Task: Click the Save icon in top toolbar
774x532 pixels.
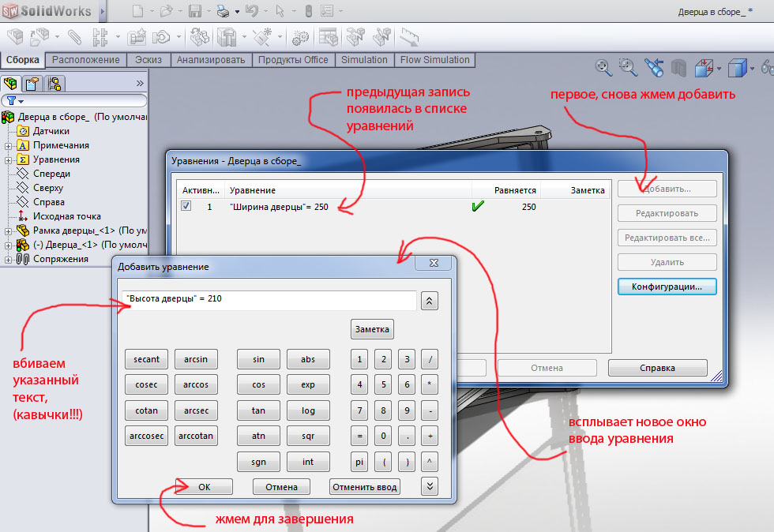Action: click(195, 11)
